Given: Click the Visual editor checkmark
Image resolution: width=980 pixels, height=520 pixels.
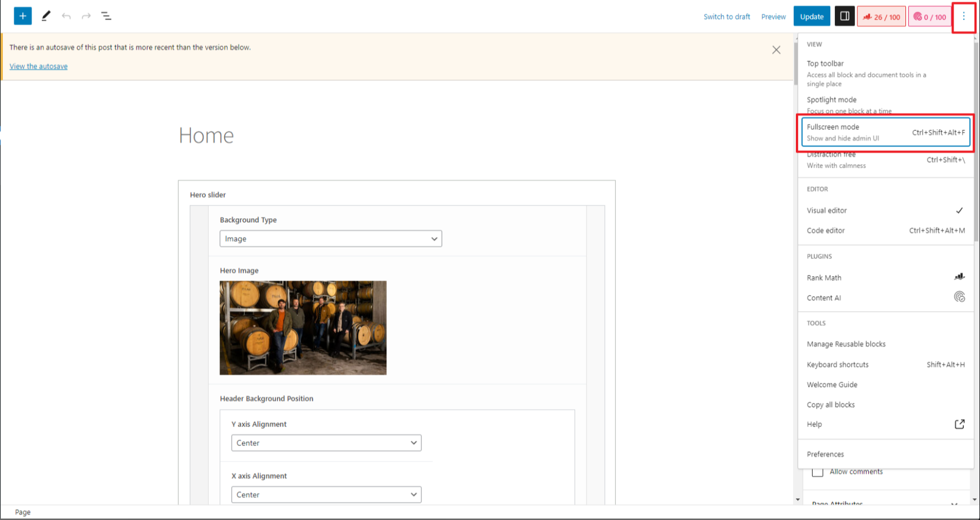Looking at the screenshot, I should pos(959,211).
